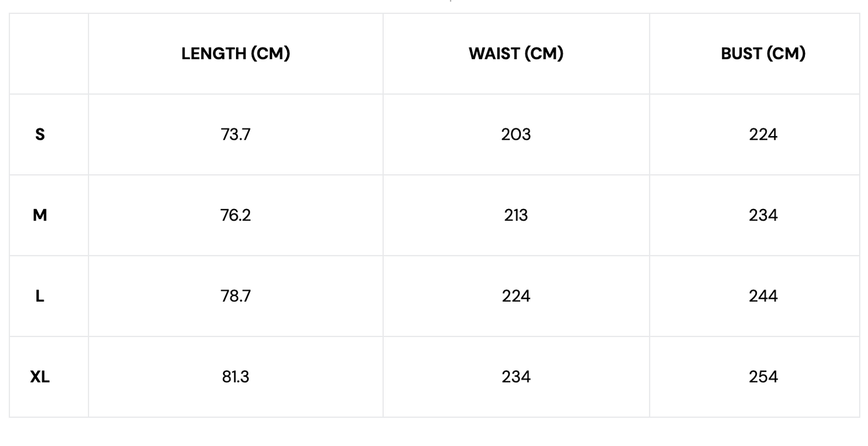Click the 78.7 length value for L

coord(236,296)
